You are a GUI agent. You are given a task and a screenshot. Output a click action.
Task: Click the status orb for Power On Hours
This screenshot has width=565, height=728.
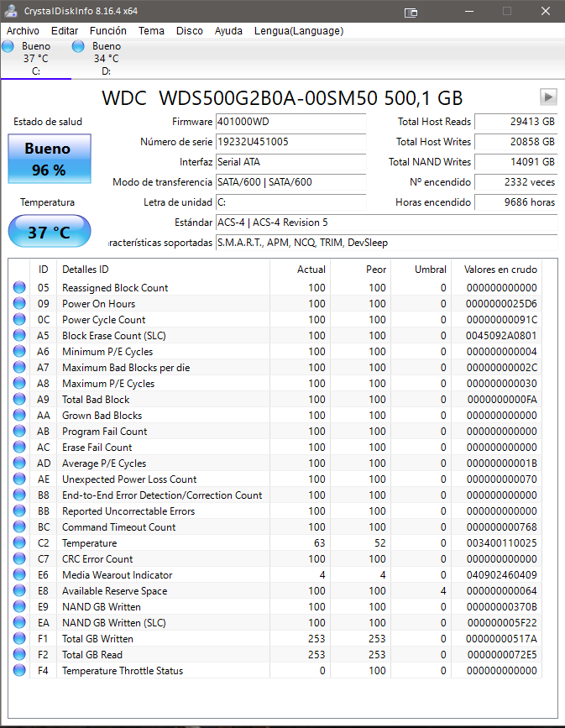click(19, 303)
